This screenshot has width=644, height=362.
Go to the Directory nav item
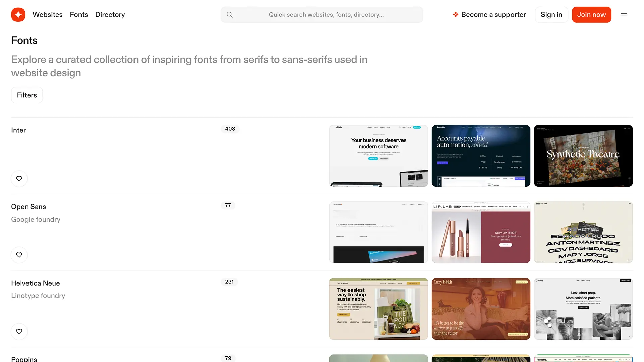click(x=110, y=15)
